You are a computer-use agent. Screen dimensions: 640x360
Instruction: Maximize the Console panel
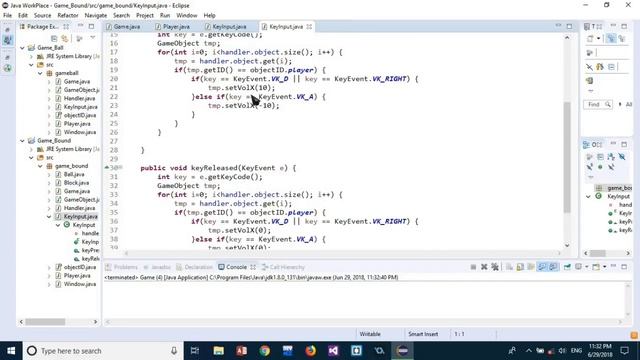[624, 267]
